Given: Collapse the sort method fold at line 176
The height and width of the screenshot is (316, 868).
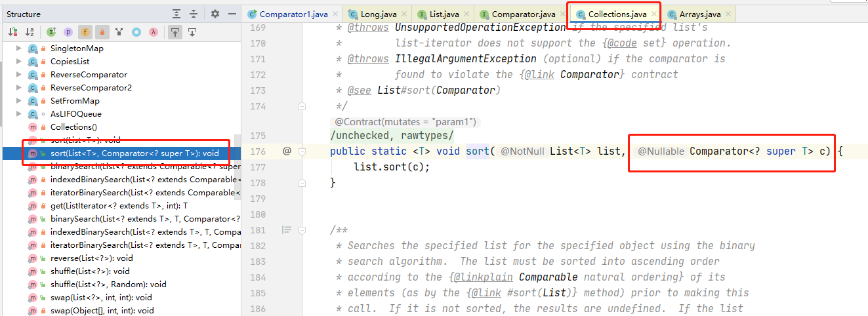Looking at the screenshot, I should pos(302,151).
